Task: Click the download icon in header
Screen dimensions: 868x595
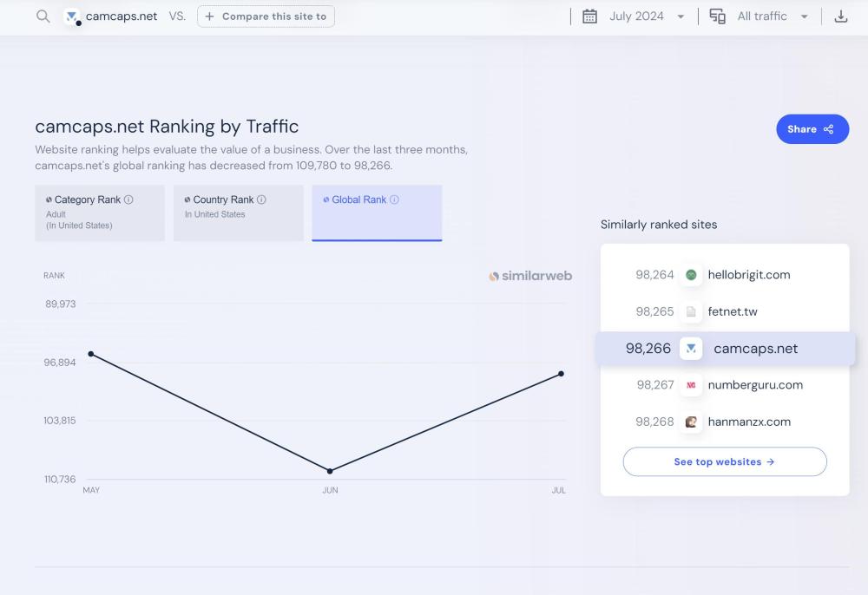Action: (x=840, y=16)
